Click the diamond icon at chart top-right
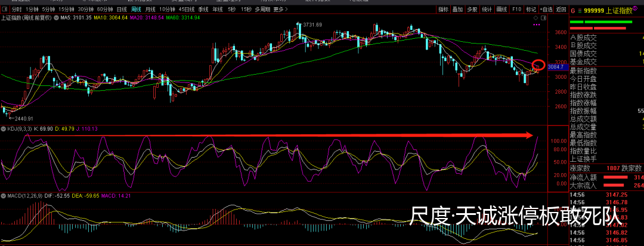Screen dimensions: 644x246 (x=535, y=19)
